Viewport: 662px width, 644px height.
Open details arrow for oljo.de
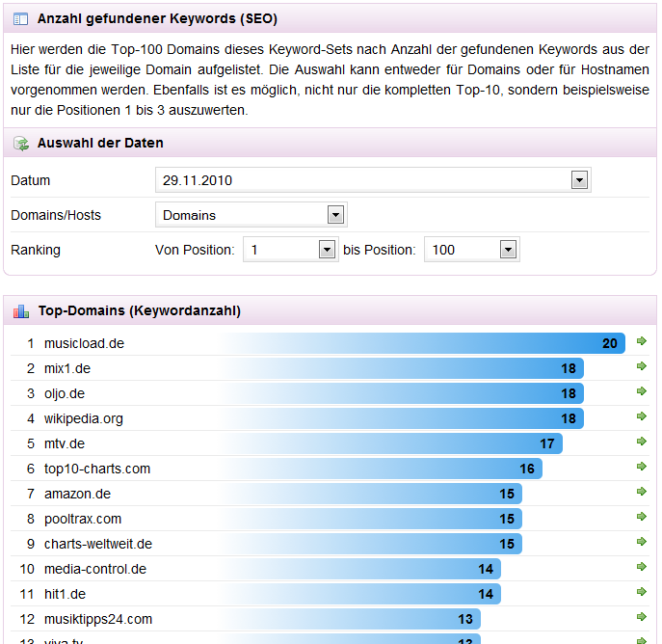(642, 391)
